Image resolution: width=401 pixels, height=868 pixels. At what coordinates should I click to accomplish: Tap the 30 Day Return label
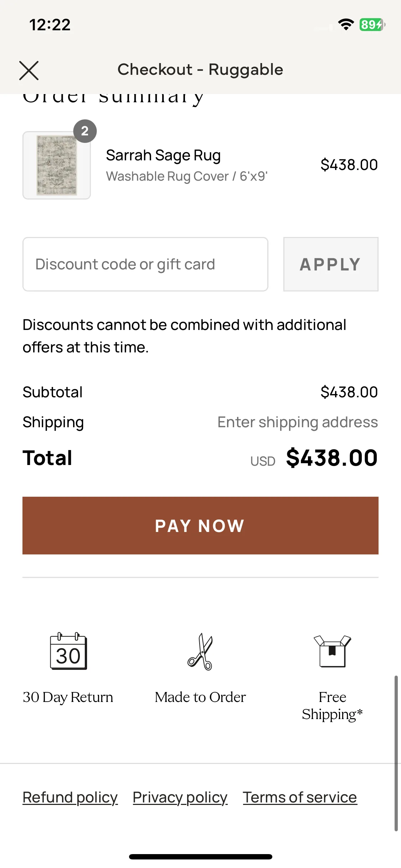[68, 697]
